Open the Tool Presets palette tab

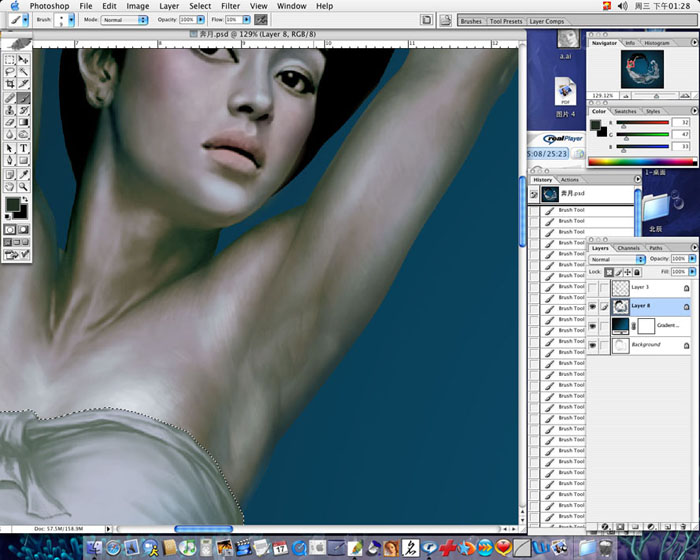tap(505, 21)
